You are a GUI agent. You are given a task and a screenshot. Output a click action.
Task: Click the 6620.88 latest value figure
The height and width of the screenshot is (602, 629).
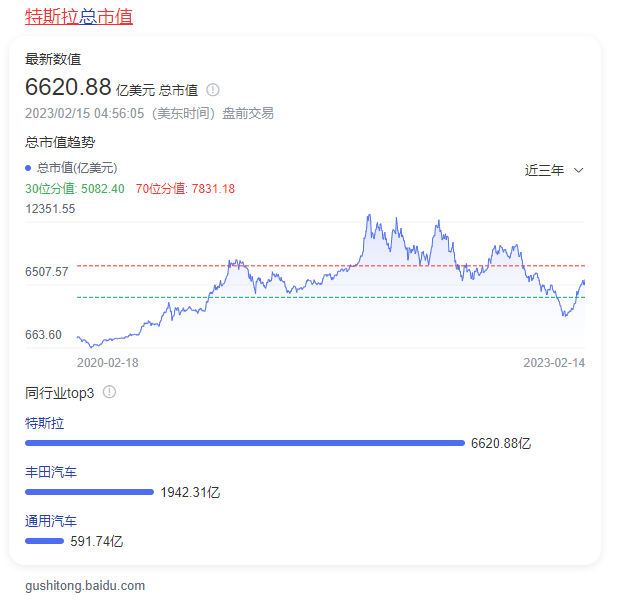pos(68,87)
